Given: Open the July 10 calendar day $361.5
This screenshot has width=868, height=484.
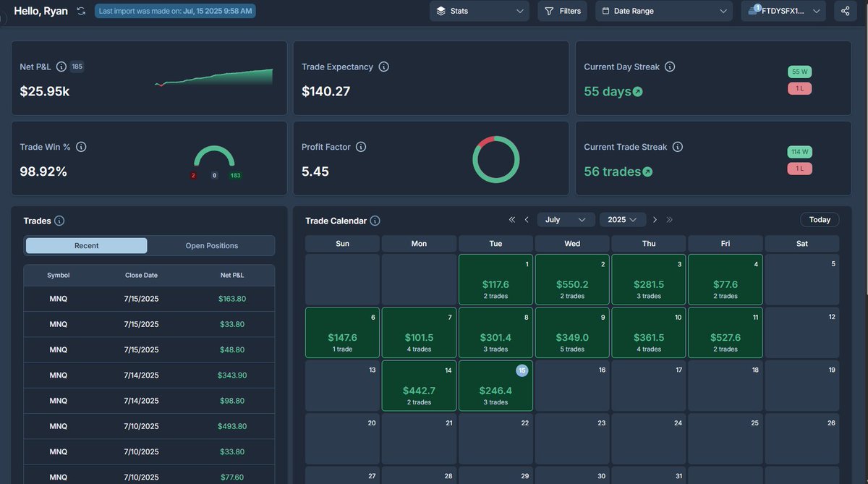Looking at the screenshot, I should [649, 333].
